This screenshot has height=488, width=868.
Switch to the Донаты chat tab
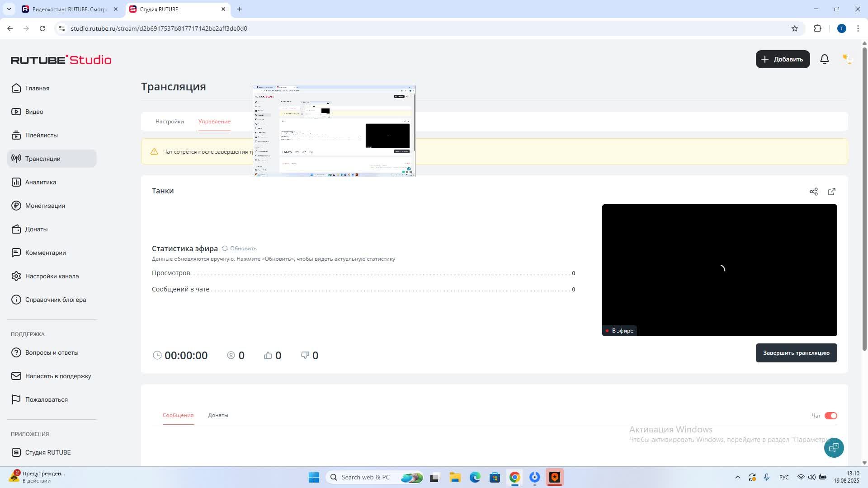218,415
